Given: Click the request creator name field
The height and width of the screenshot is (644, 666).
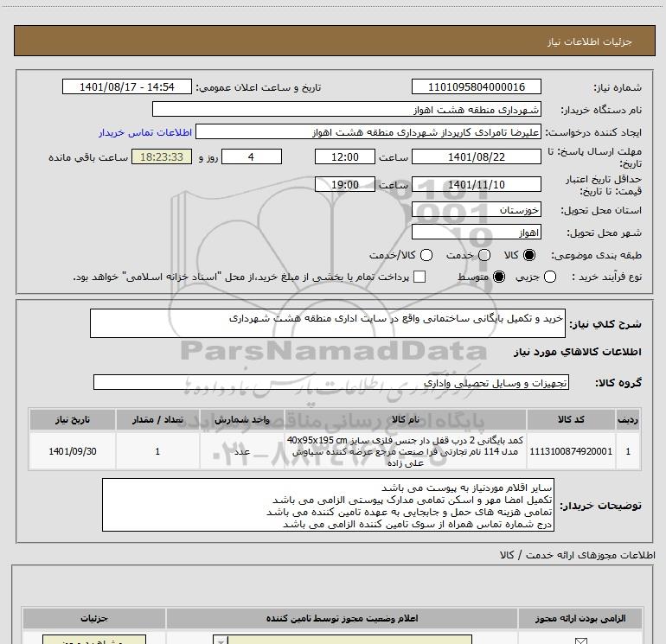Looking at the screenshot, I should [368, 132].
